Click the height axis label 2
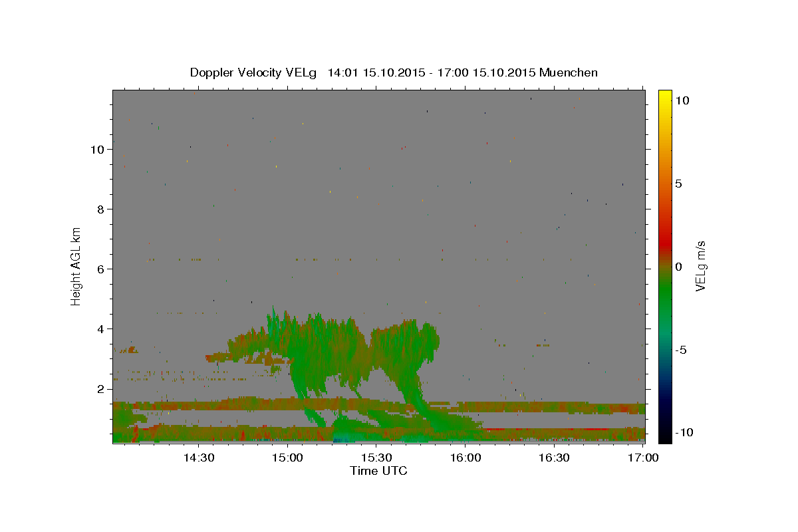 101,389
